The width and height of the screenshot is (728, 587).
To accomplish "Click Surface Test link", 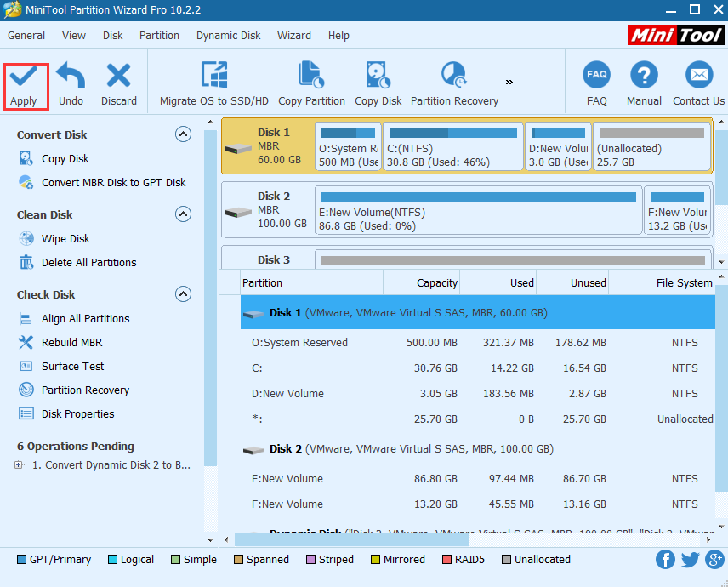I will [73, 366].
